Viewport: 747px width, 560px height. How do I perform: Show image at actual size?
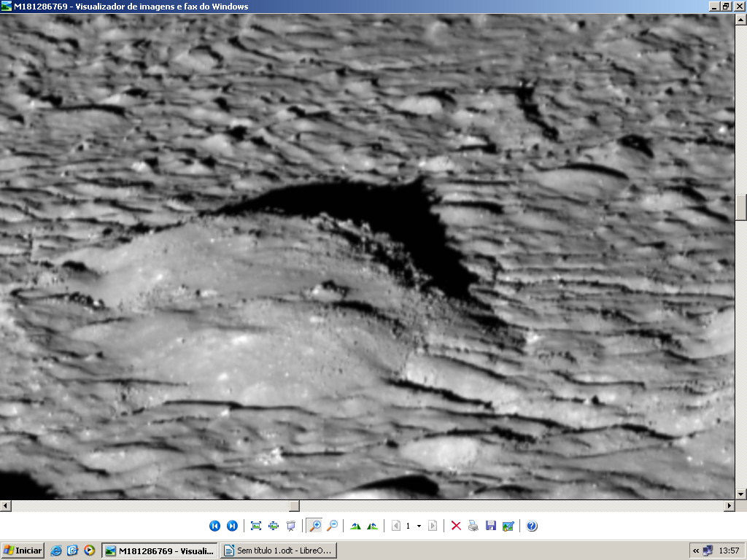tap(274, 526)
